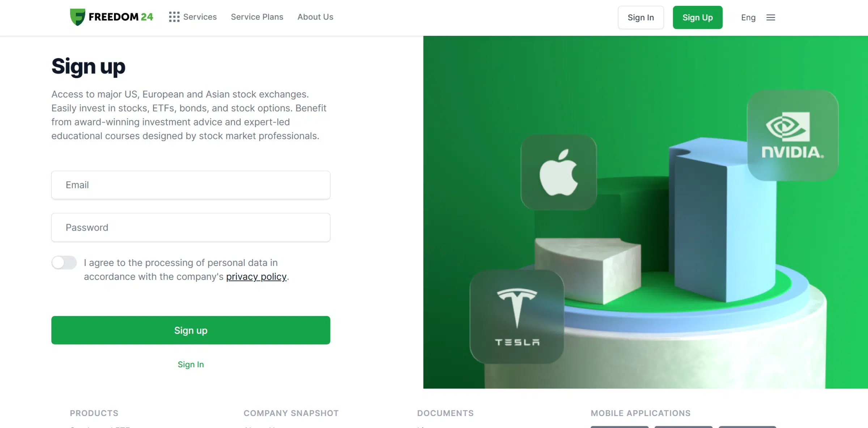The image size is (868, 428).
Task: Enable the personal data agreement toggle
Action: point(64,263)
